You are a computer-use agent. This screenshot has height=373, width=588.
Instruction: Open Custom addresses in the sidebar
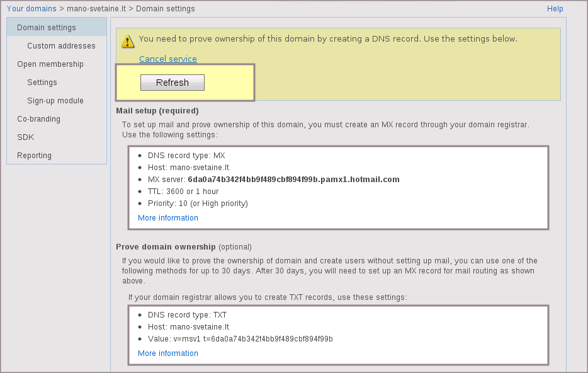pyautogui.click(x=61, y=46)
